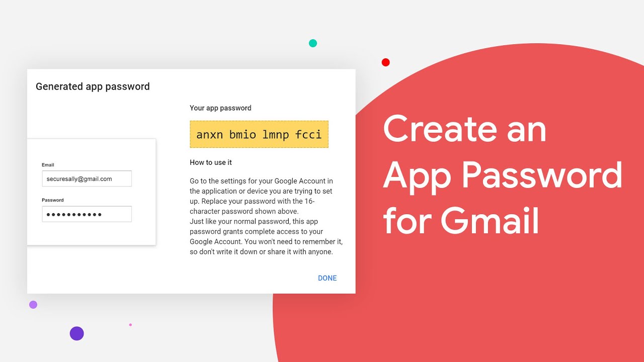Click the securesally@gmail.com email field
This screenshot has height=362, width=644.
pos(87,179)
